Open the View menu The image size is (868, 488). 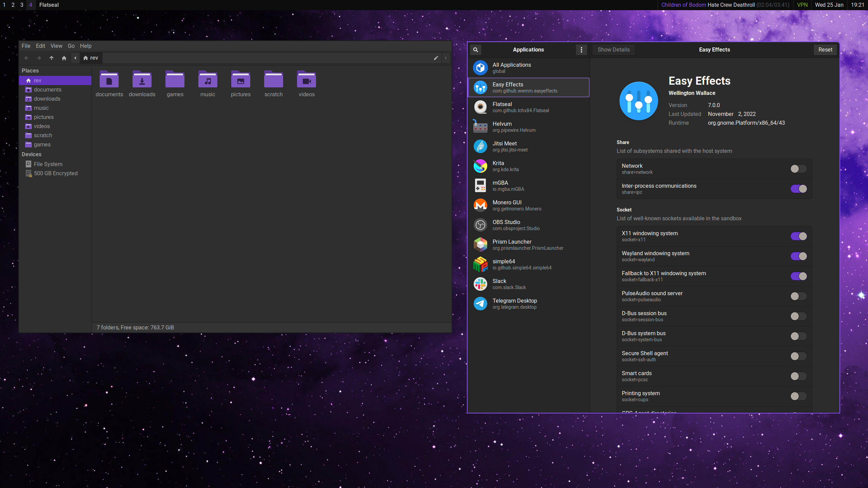click(x=56, y=46)
